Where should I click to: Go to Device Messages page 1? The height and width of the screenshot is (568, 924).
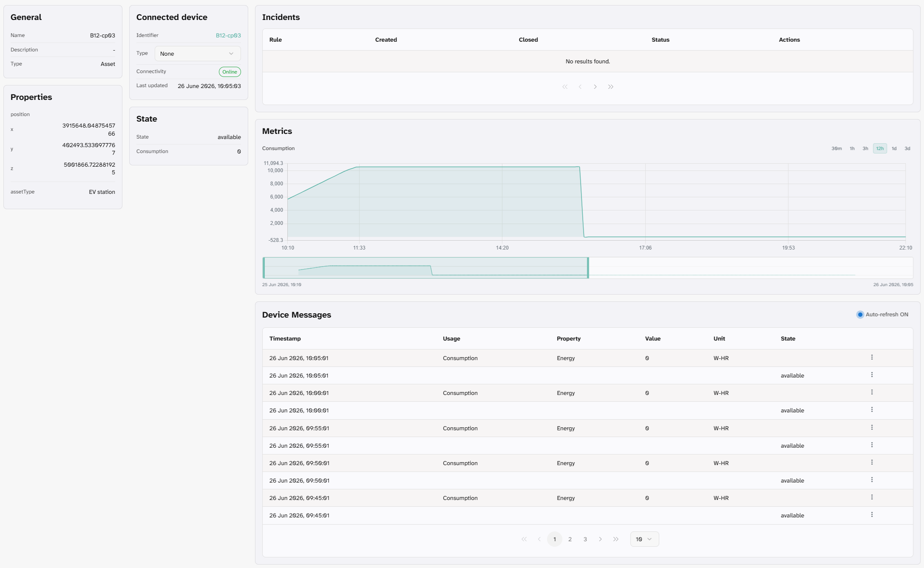coord(555,539)
